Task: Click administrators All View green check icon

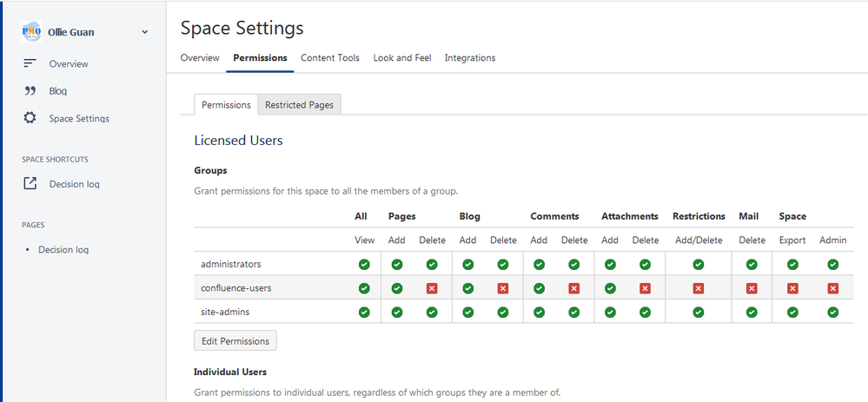Action: tap(364, 264)
